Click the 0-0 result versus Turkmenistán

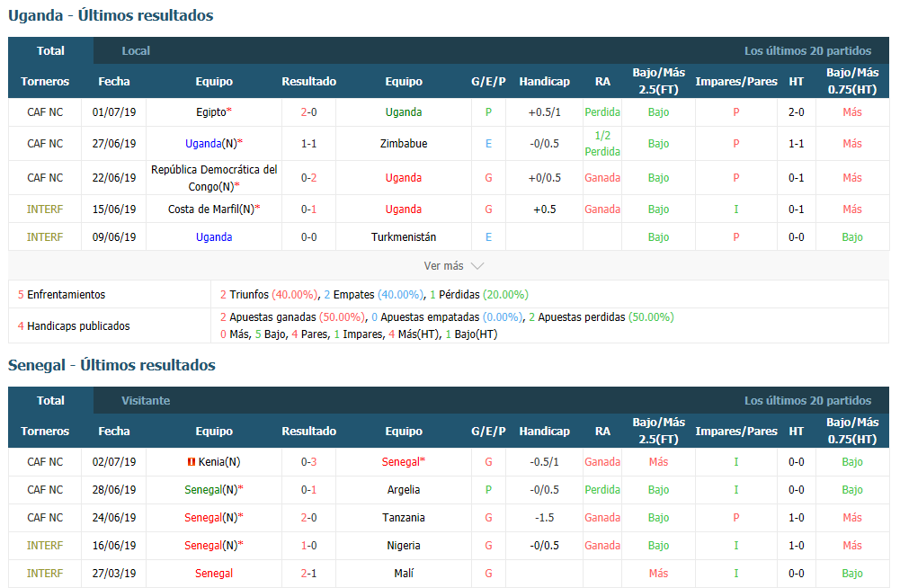(x=308, y=237)
